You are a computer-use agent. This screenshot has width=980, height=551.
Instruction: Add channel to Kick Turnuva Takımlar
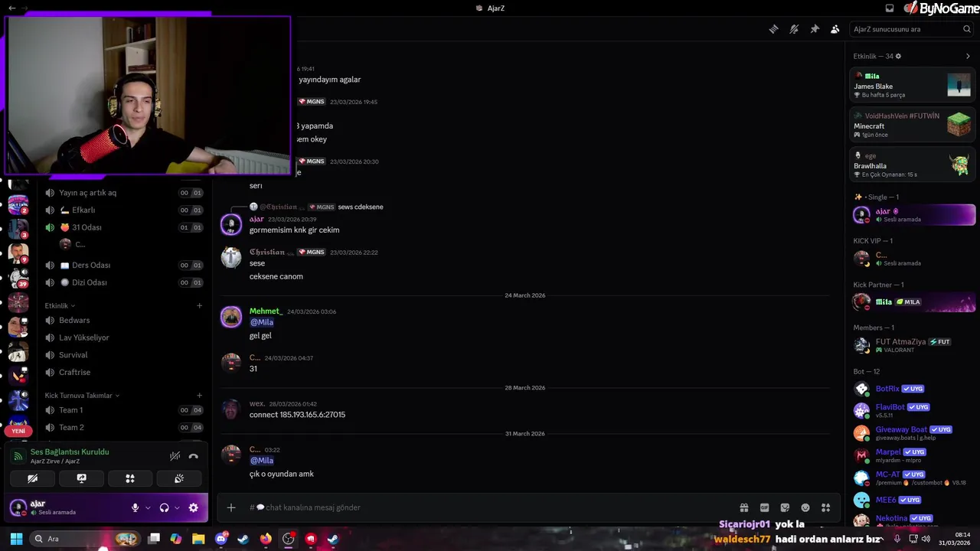[199, 396]
